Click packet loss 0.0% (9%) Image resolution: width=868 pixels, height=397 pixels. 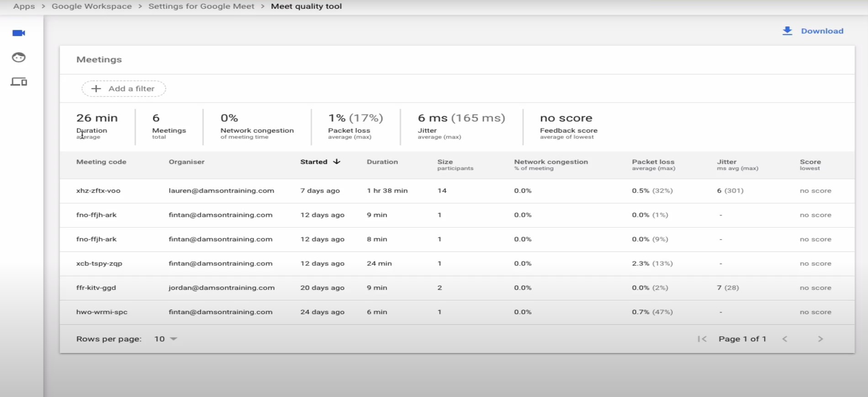(x=650, y=239)
